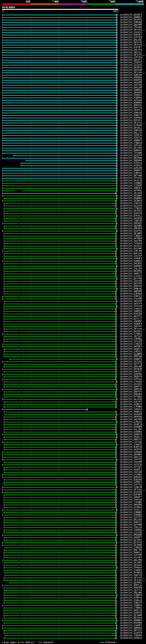Select the UniRef100_A5B5D4 label

pyautogui.click(x=131, y=77)
